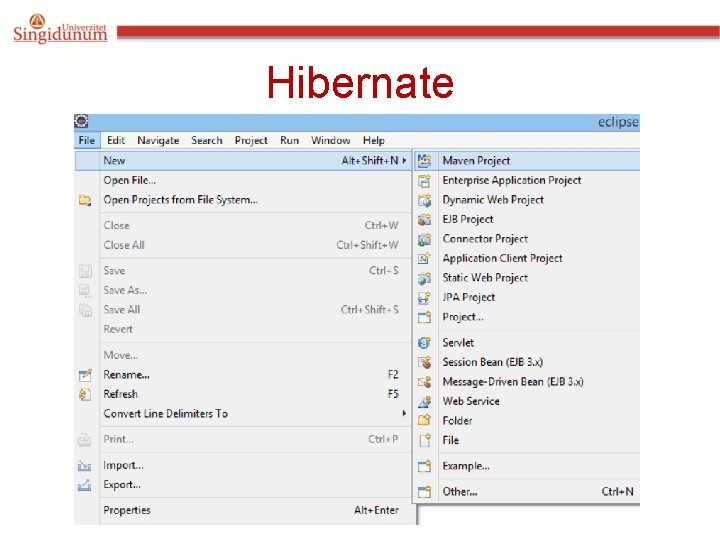Open Properties from File menu
720x540 pixels.
coord(242,511)
